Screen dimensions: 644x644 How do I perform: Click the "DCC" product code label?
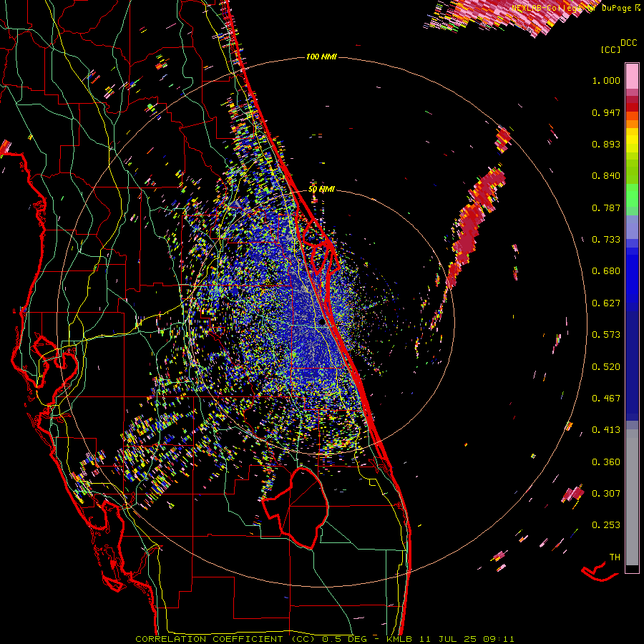click(629, 43)
